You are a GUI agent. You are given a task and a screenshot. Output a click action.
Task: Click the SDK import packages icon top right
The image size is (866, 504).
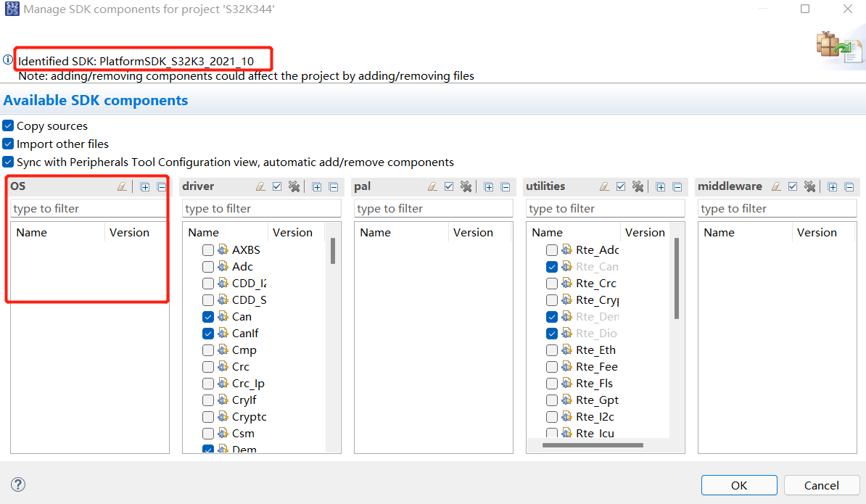point(839,49)
